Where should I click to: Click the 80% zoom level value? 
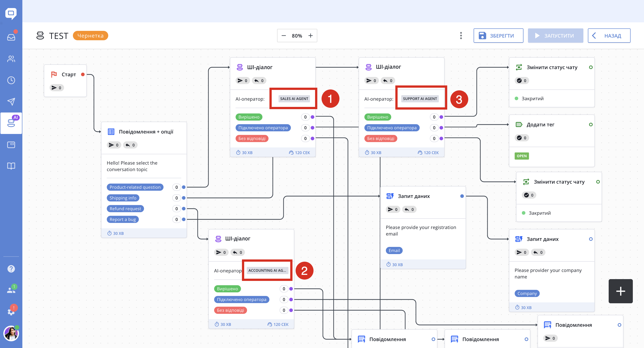(297, 36)
